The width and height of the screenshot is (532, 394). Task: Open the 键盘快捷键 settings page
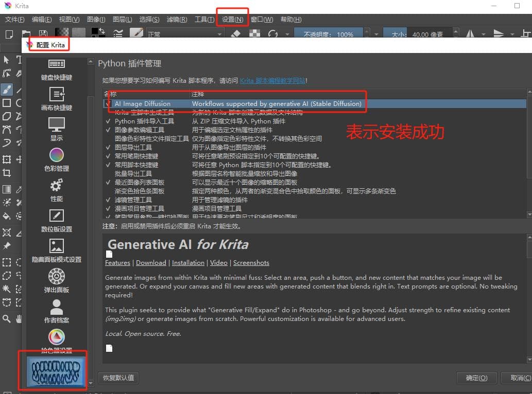point(56,70)
